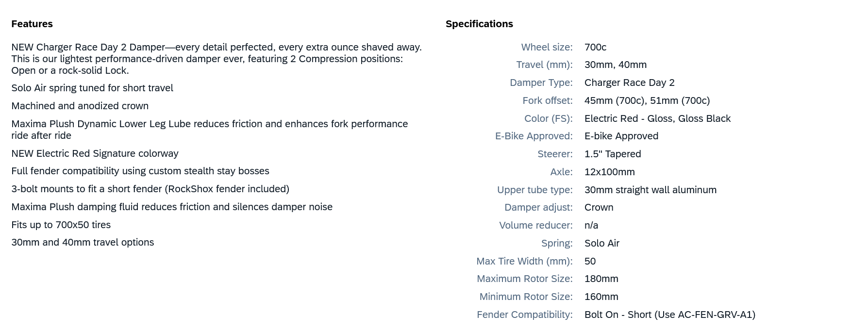Click the Machined and anodized crown text
This screenshot has width=868, height=332.
coord(80,106)
